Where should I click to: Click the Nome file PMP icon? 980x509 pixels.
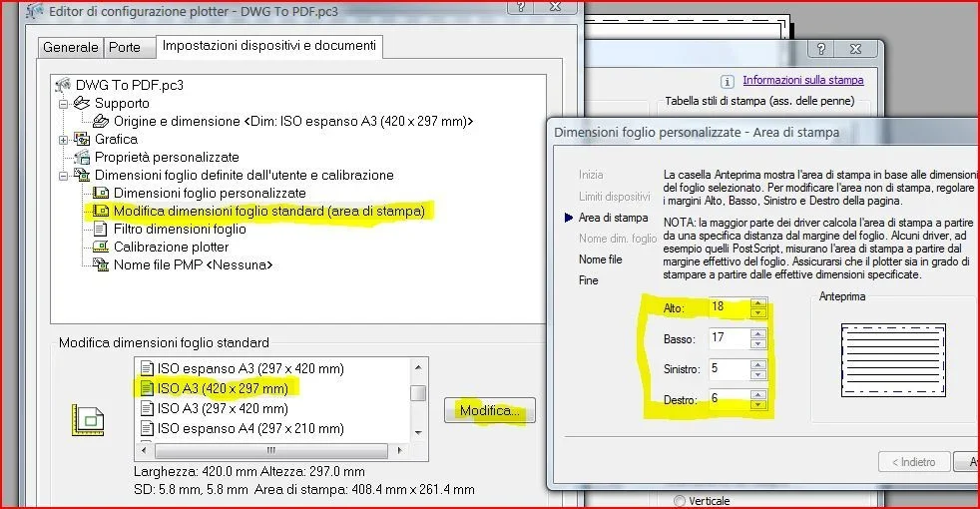point(101,265)
